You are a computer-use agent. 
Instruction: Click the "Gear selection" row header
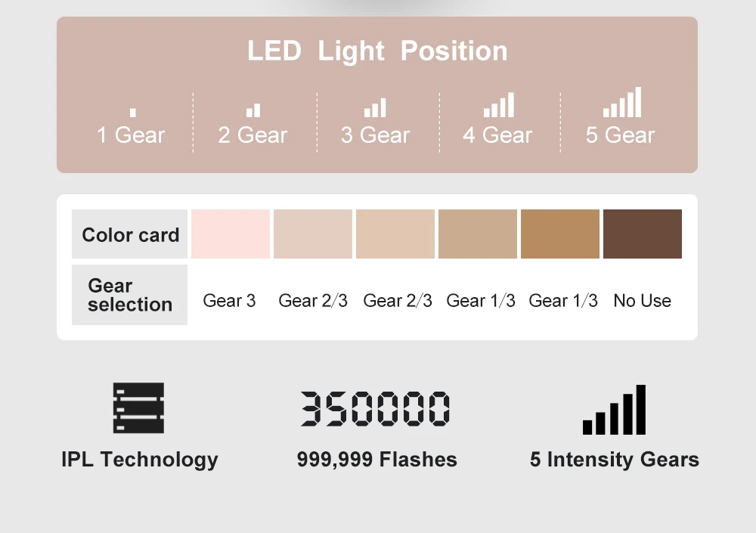pyautogui.click(x=129, y=295)
